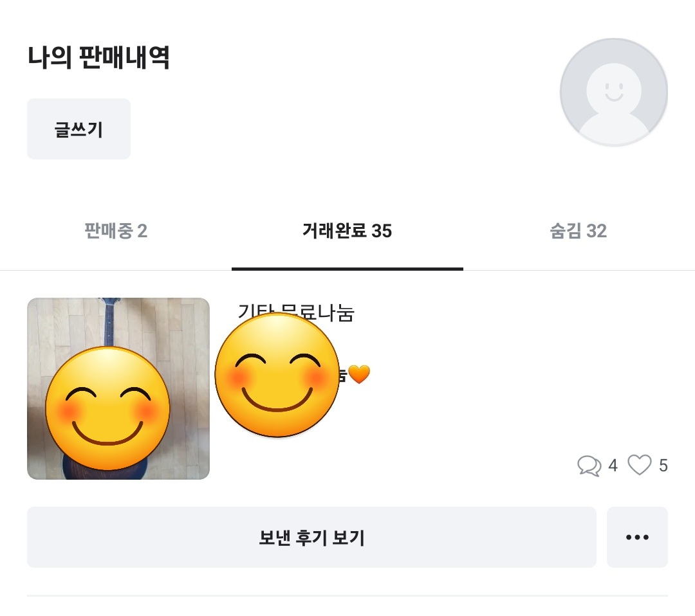Image resolution: width=695 pixels, height=616 pixels.
Task: Click the chat count number 4
Action: click(x=613, y=466)
